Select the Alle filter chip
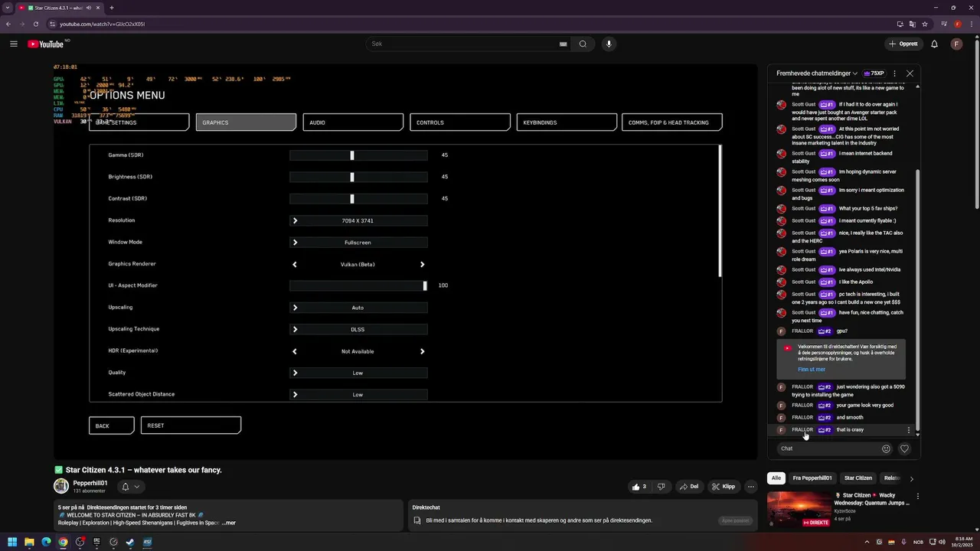Viewport: 980px width, 551px height. 776,478
